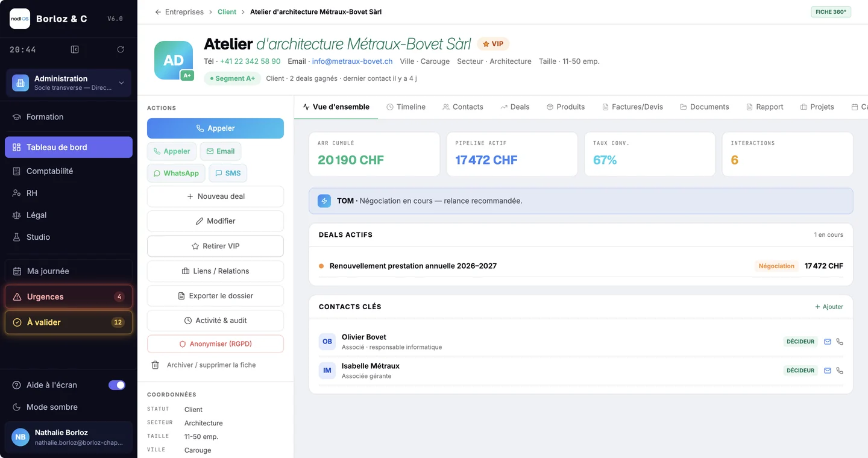Click the OB contact avatar
The height and width of the screenshot is (458, 868).
click(x=327, y=342)
